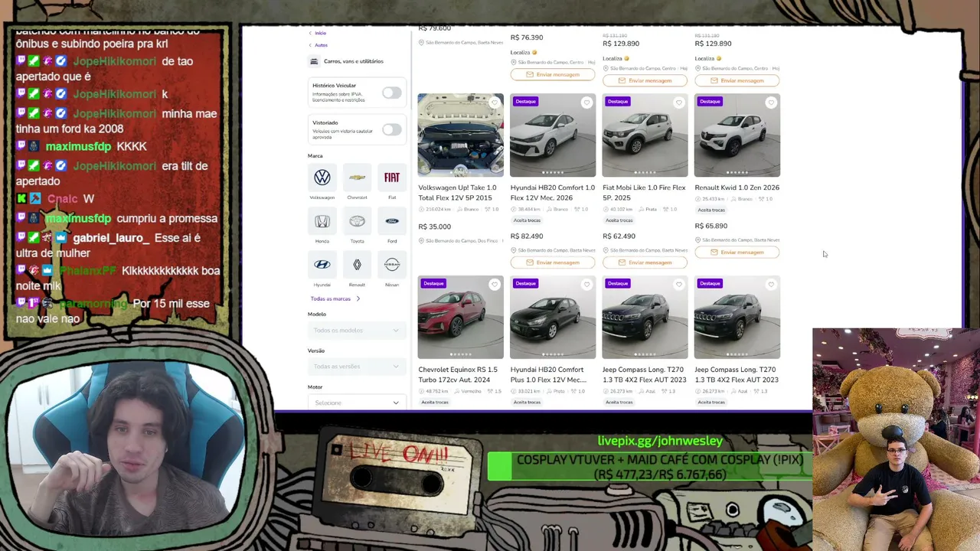Click the R$ 76.390 price text

point(527,37)
